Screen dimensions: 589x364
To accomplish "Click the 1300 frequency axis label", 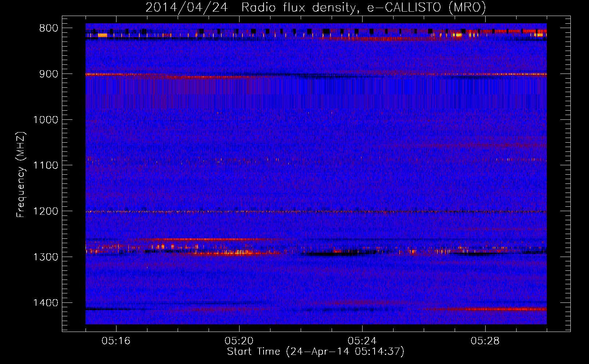I will coord(46,257).
